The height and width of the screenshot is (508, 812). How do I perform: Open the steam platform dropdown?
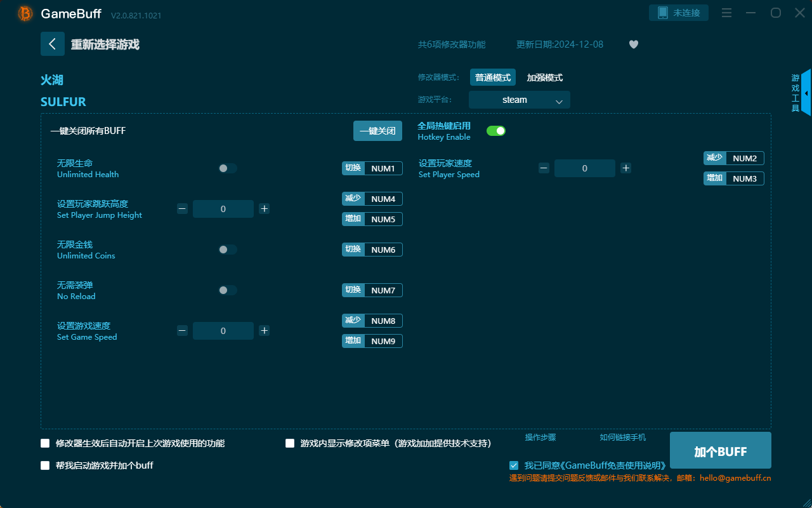coord(519,100)
